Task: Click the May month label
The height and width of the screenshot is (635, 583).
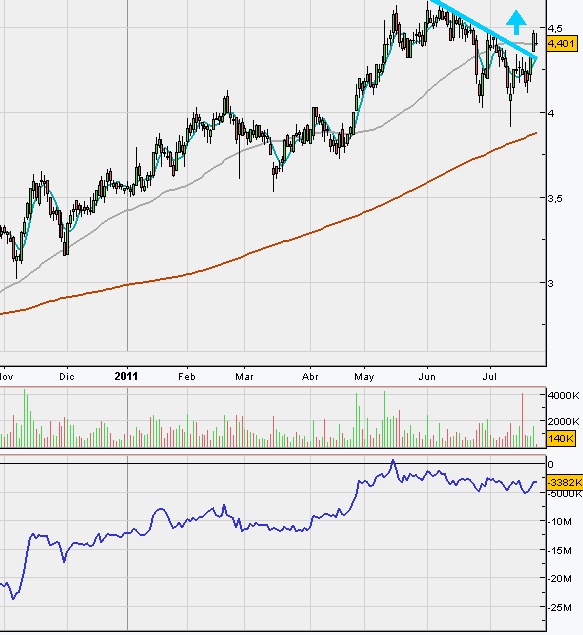Action: pyautogui.click(x=364, y=377)
